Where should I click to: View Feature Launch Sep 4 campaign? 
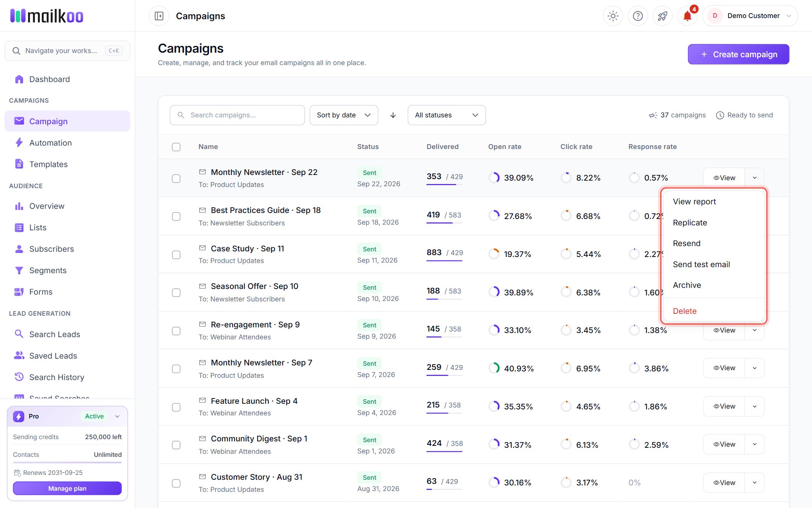coord(724,406)
